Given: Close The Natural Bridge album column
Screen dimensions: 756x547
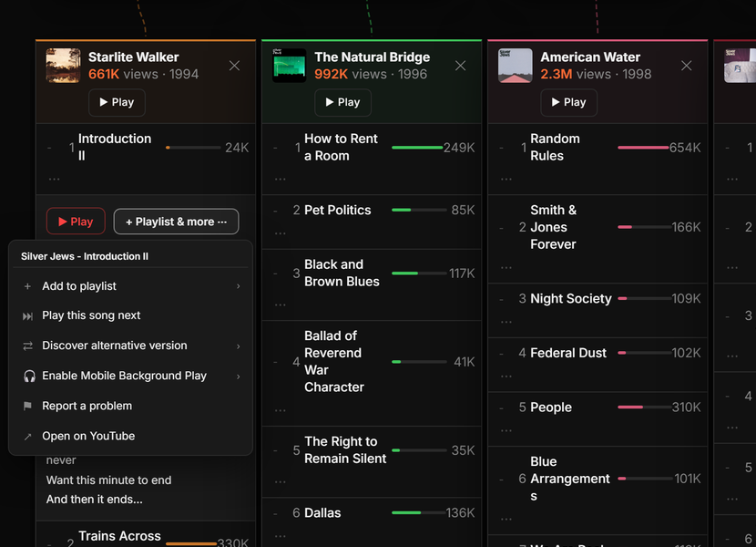Looking at the screenshot, I should tap(461, 66).
